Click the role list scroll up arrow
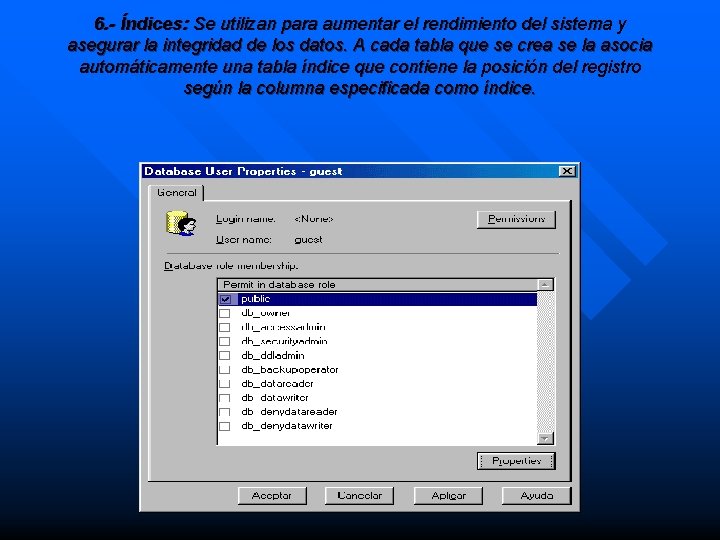Screen dimensions: 720x540 point(545,285)
